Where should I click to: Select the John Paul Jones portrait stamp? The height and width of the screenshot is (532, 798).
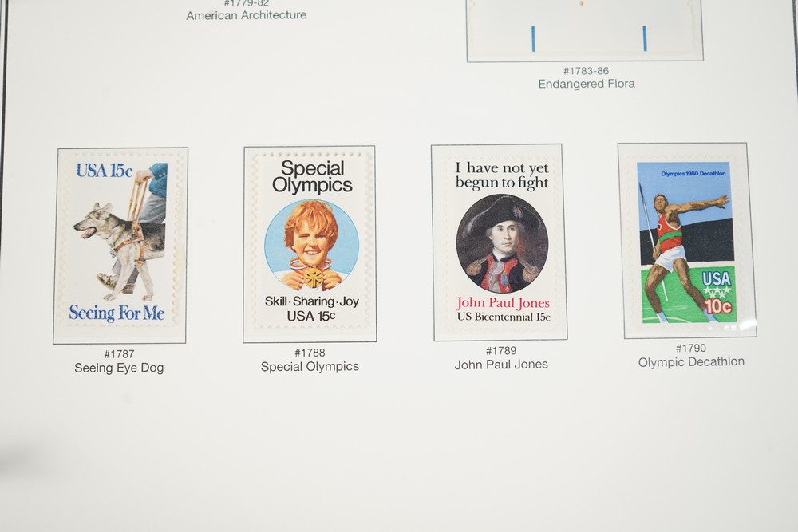(501, 241)
